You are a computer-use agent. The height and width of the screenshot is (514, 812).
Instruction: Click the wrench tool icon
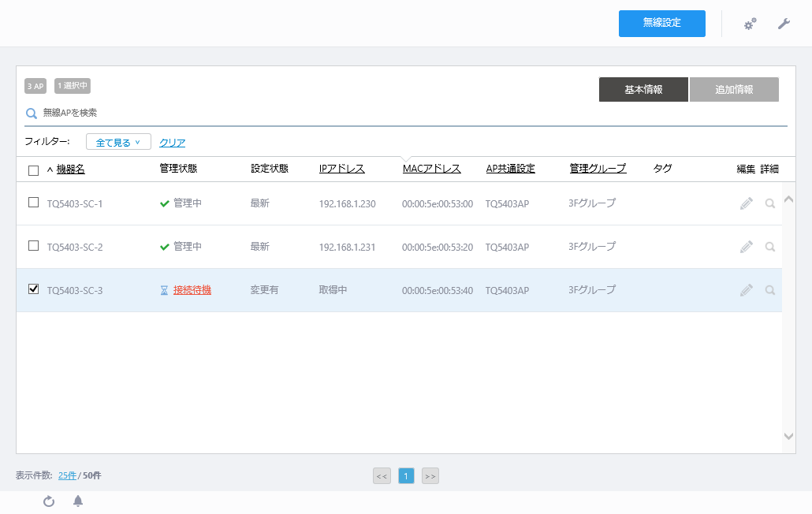[x=784, y=24]
